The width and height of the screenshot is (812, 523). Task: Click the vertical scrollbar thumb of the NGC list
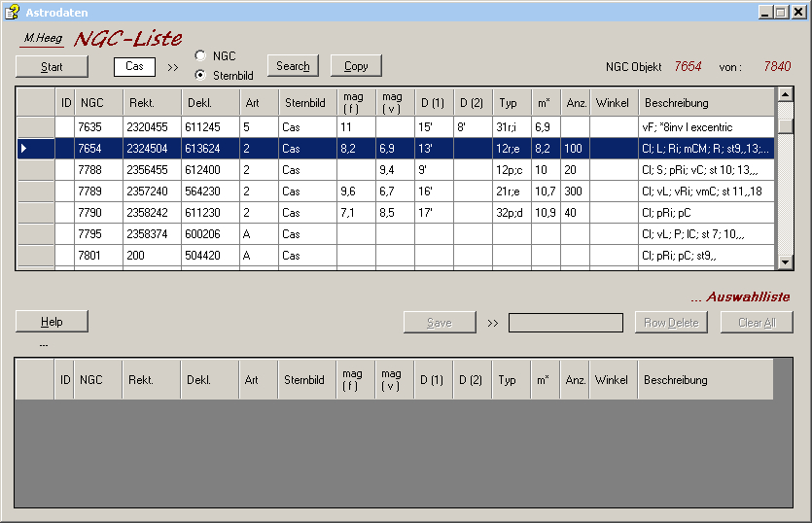point(785,125)
